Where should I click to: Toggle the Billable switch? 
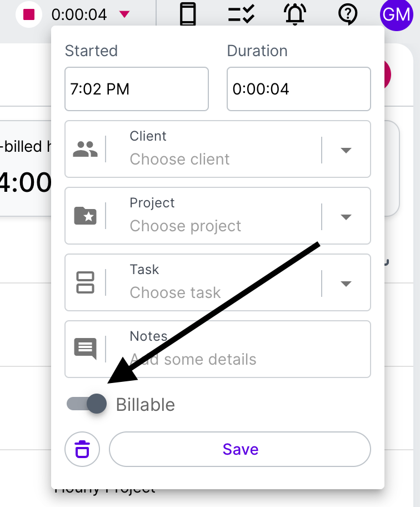coord(87,404)
